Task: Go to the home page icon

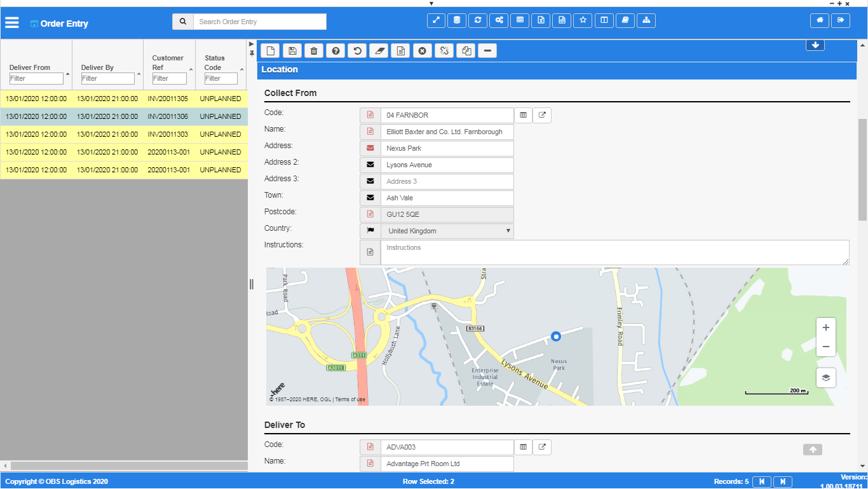Action: tap(820, 20)
